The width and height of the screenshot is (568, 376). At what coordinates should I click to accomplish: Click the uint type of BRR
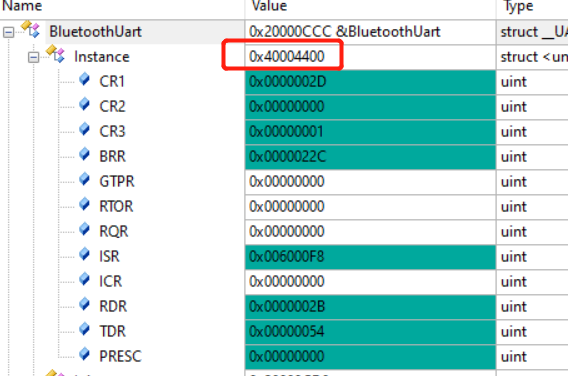(x=532, y=157)
